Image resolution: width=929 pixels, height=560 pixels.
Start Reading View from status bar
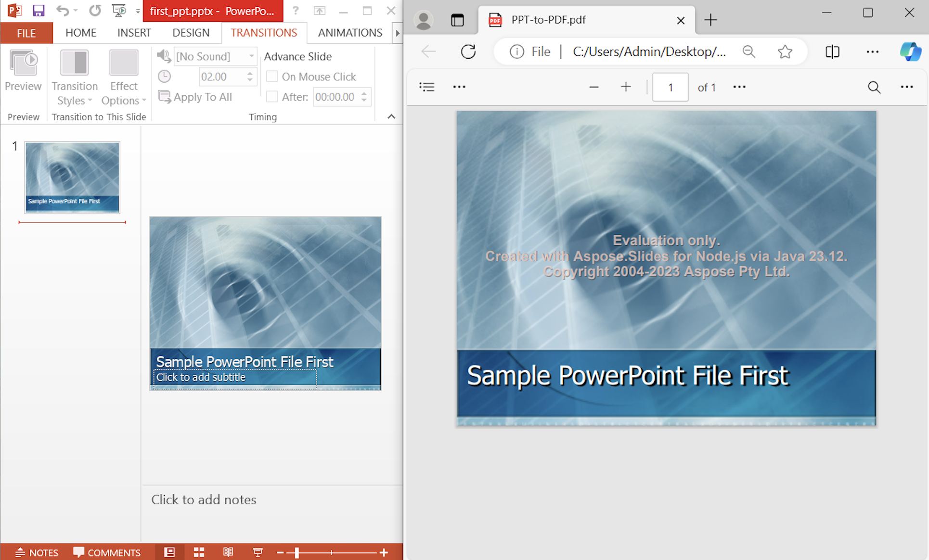point(228,552)
